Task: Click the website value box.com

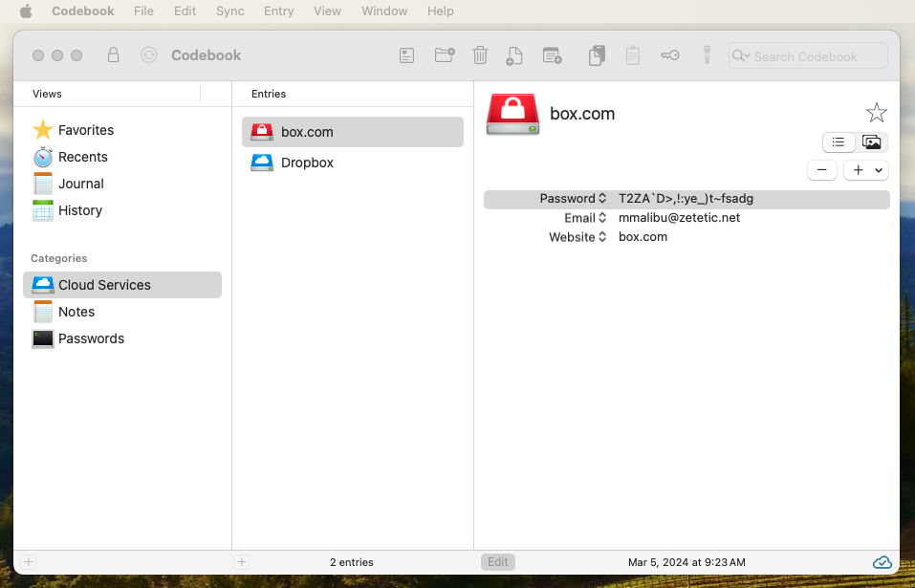Action: tap(643, 237)
